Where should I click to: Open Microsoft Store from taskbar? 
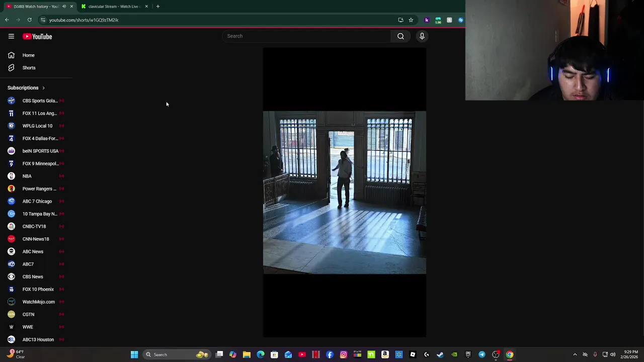[274, 354]
